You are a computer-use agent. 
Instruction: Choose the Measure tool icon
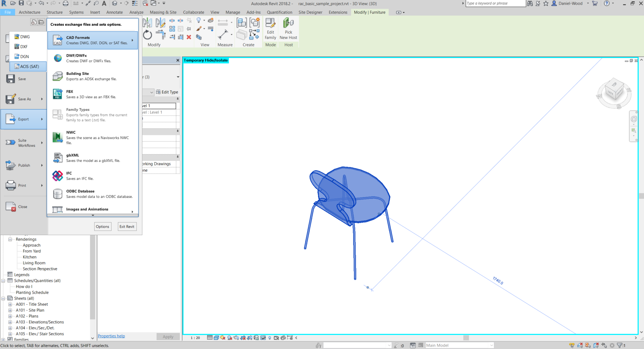(223, 35)
